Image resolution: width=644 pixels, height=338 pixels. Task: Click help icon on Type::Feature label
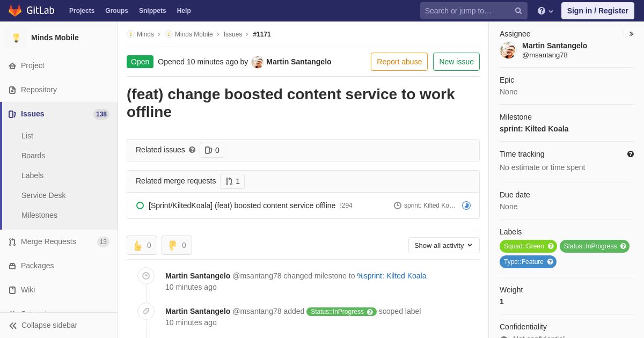pos(550,262)
